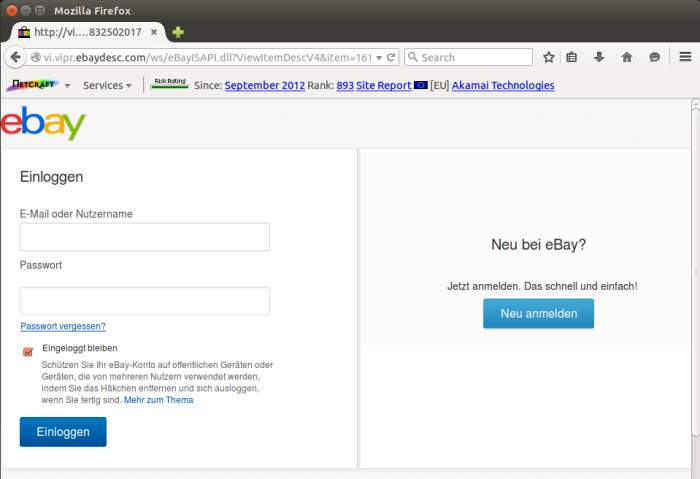This screenshot has width=700, height=479.
Task: Expand the Netcraft dropdown arrow
Action: [x=67, y=85]
